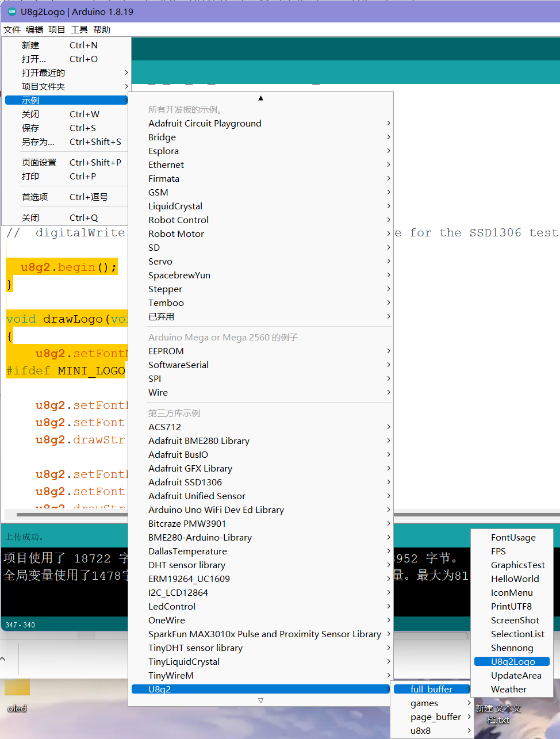
Task: Load the FontUsage example
Action: point(512,537)
